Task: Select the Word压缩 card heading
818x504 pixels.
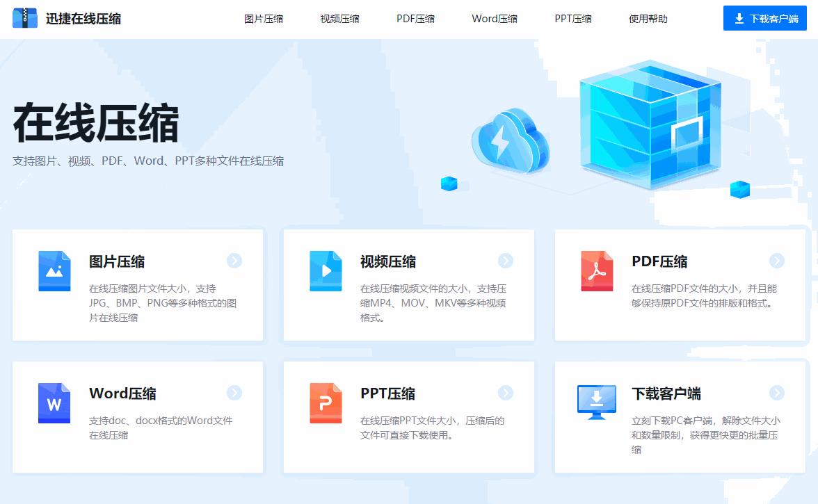Action: [122, 393]
